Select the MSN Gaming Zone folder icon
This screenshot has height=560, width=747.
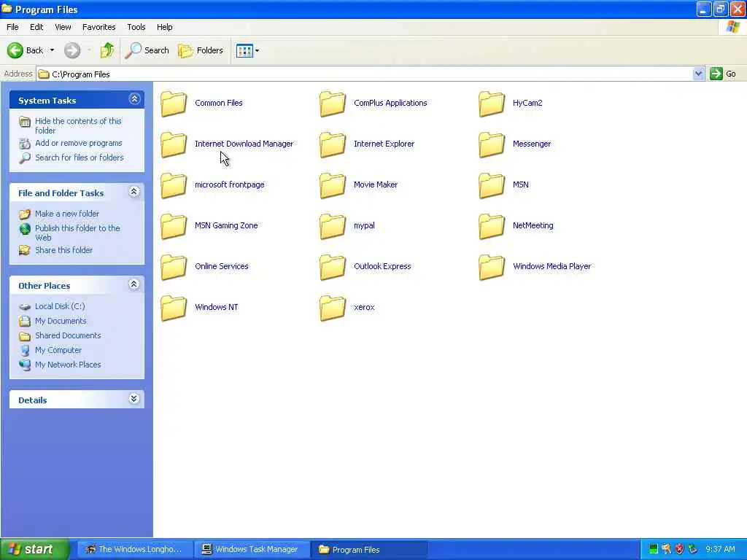tap(174, 226)
